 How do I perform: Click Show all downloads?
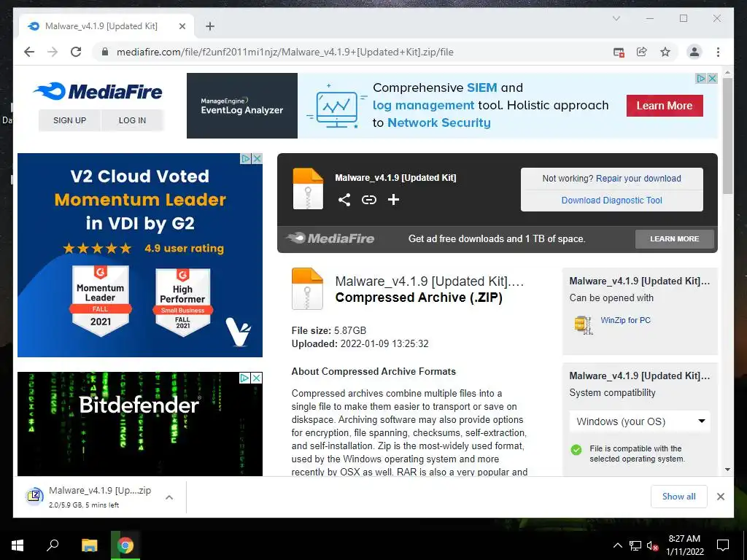click(678, 497)
